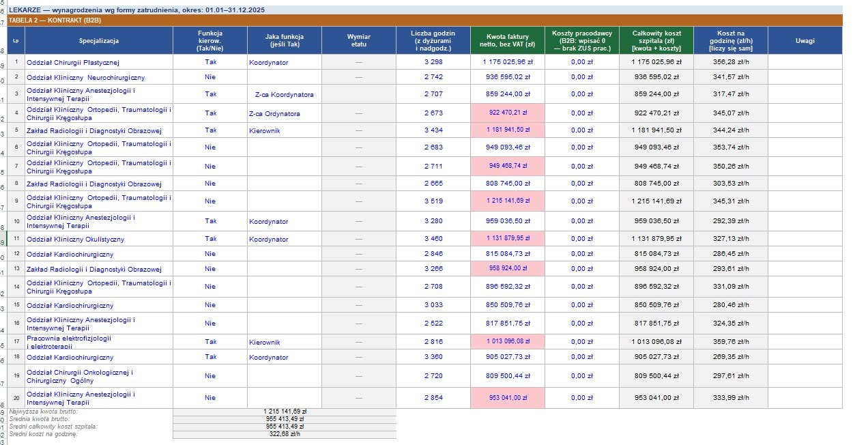Click the hours cell 3 033
Viewport: 868px width, 445px height.
pyautogui.click(x=433, y=305)
